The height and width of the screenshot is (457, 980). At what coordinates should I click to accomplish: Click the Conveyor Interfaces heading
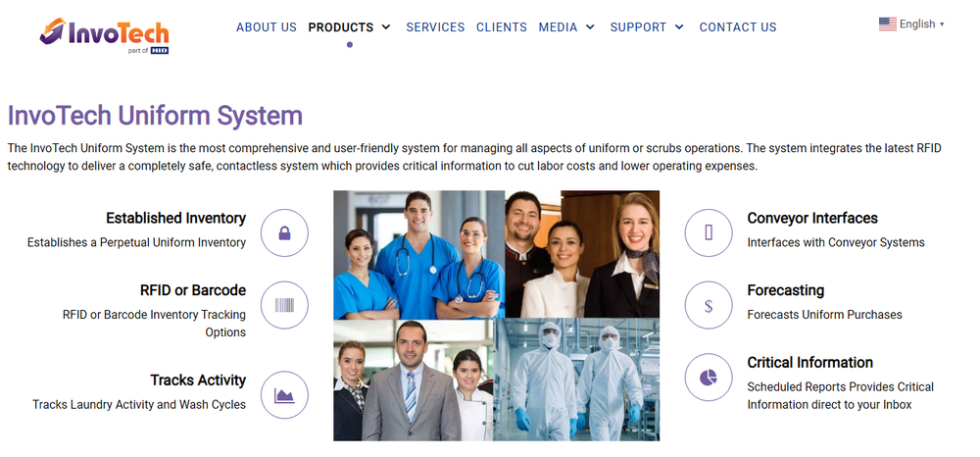pos(812,218)
